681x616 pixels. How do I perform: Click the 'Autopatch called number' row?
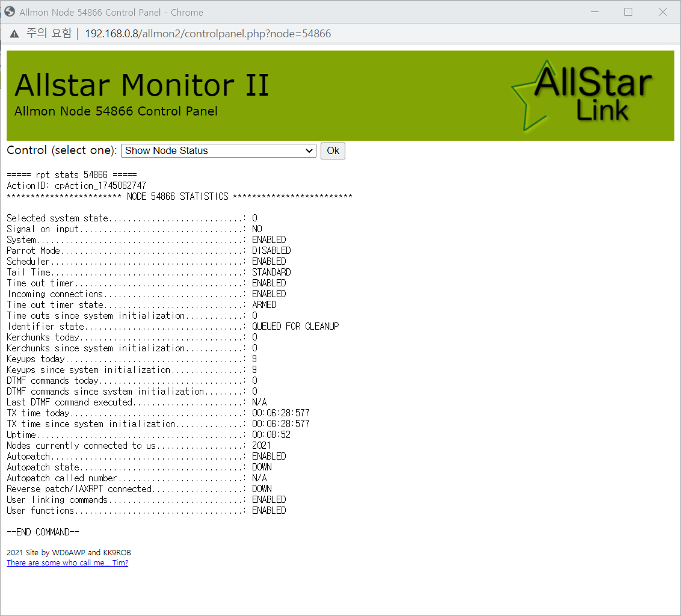click(137, 478)
